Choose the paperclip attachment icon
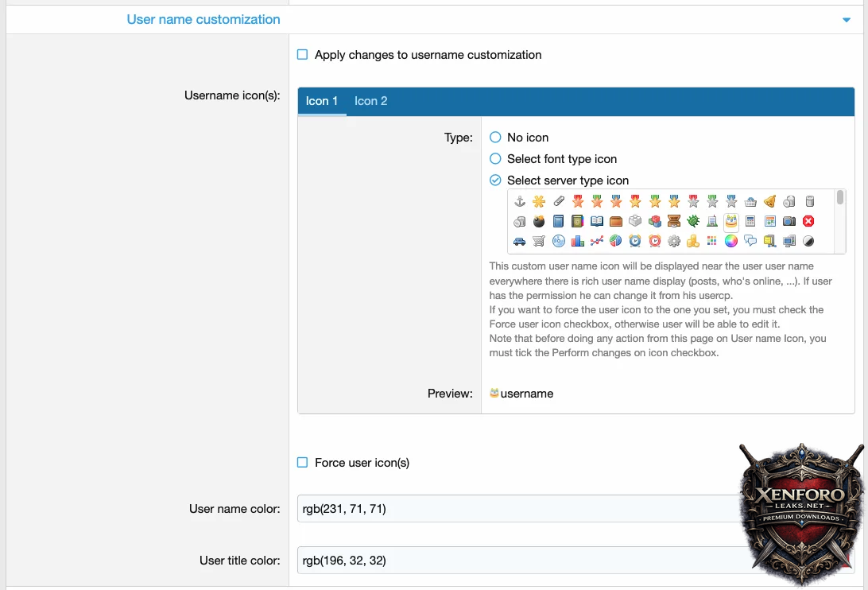 click(559, 202)
